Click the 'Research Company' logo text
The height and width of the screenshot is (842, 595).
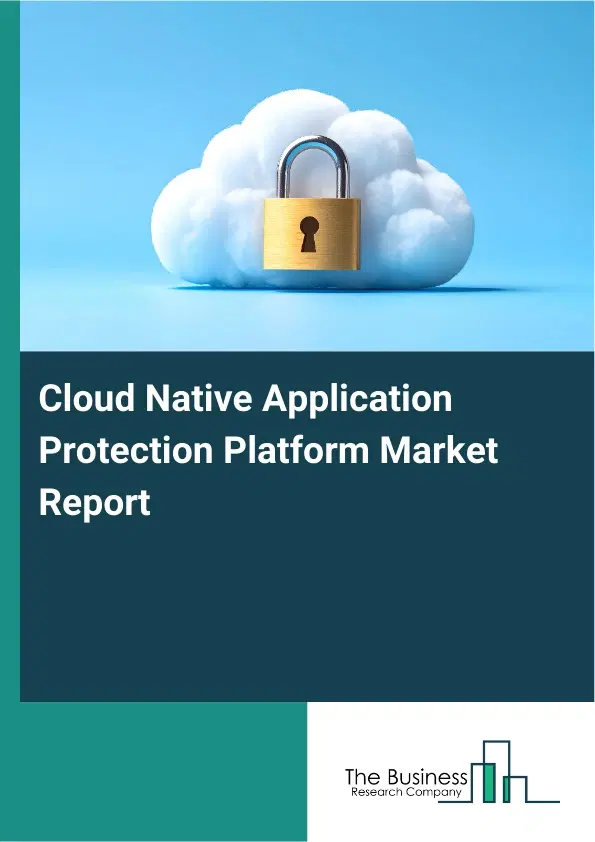click(x=406, y=793)
